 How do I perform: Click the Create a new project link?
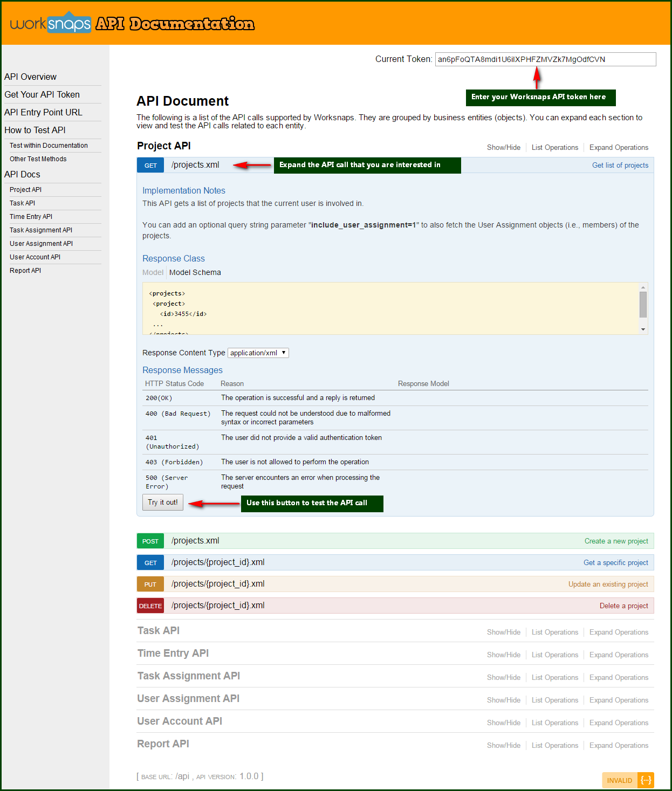(x=616, y=541)
